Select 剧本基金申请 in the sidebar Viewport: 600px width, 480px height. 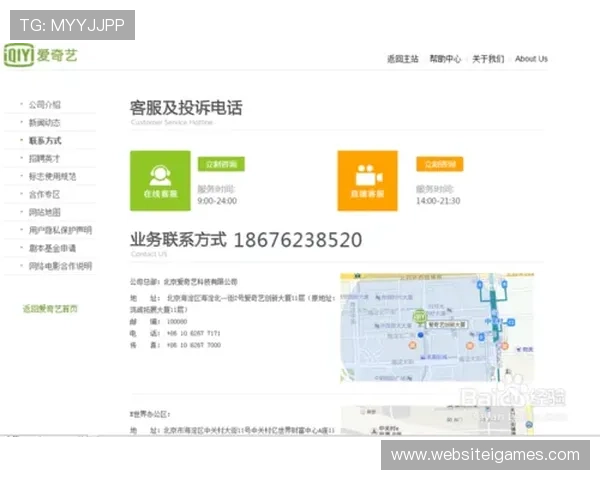pos(52,248)
